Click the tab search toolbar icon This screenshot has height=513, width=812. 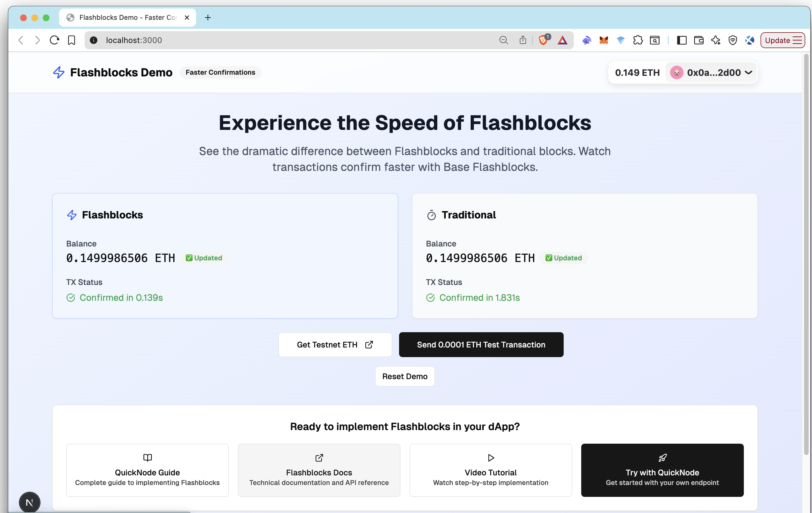654,40
